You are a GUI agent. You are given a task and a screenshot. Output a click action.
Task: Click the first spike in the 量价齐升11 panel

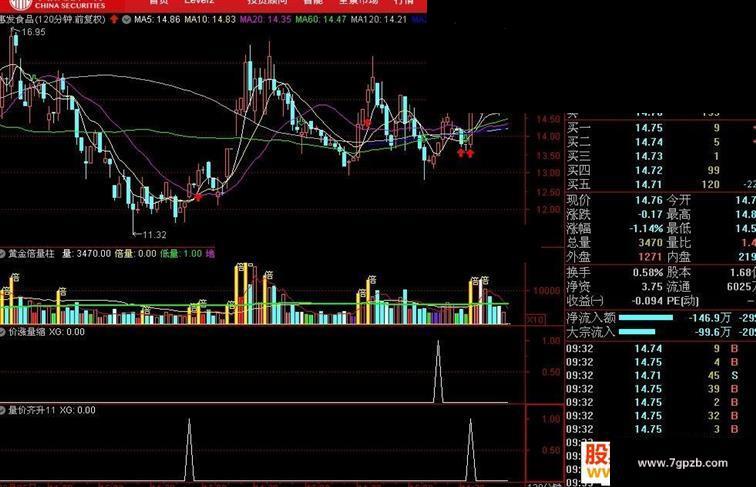(189, 450)
